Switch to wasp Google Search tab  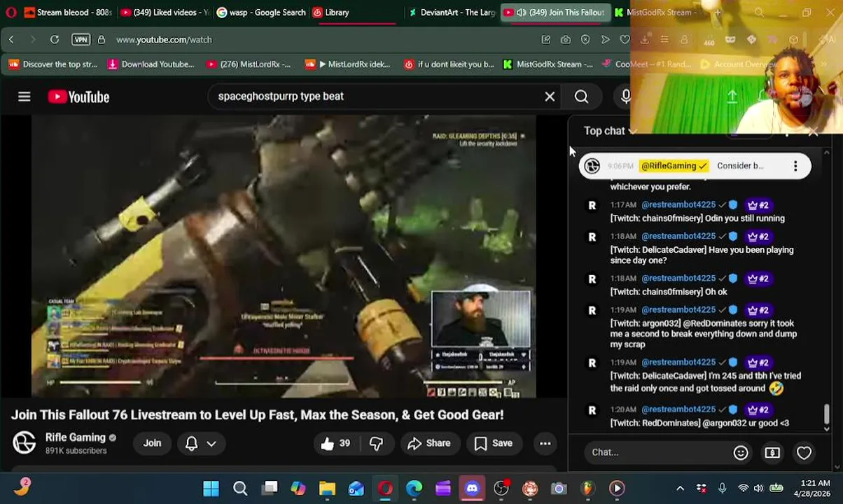coord(260,13)
